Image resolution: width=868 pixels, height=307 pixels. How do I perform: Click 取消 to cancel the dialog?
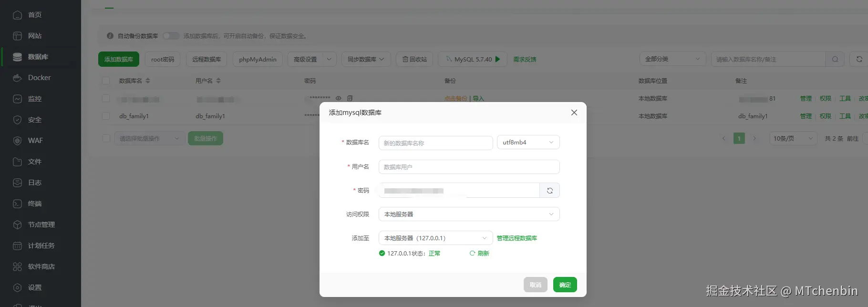click(536, 285)
